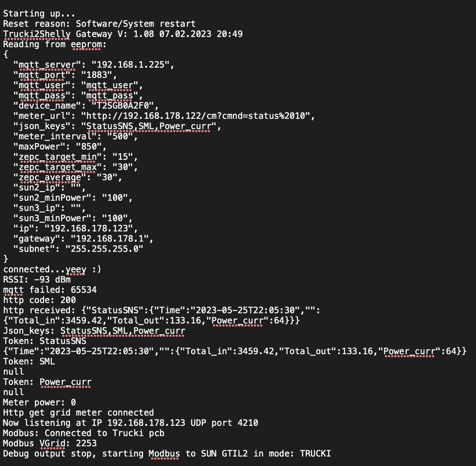Click the Token: SML line
The image size is (476, 466).
click(x=29, y=361)
